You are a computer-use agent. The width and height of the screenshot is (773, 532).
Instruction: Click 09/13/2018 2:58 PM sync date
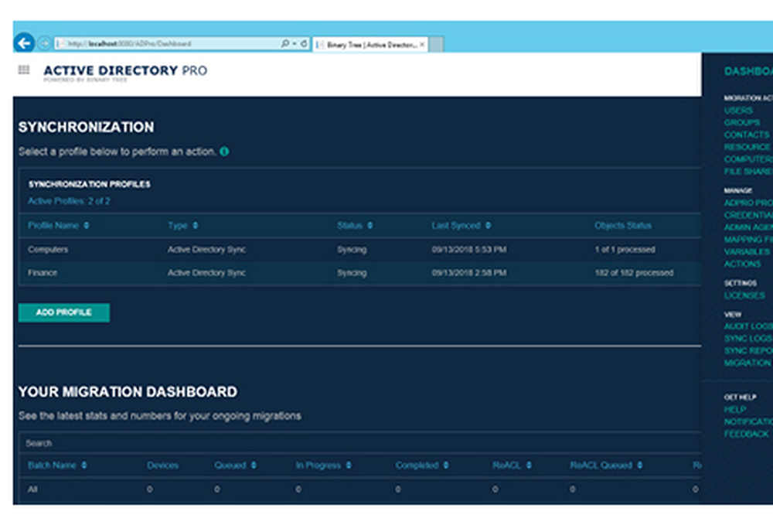[469, 273]
